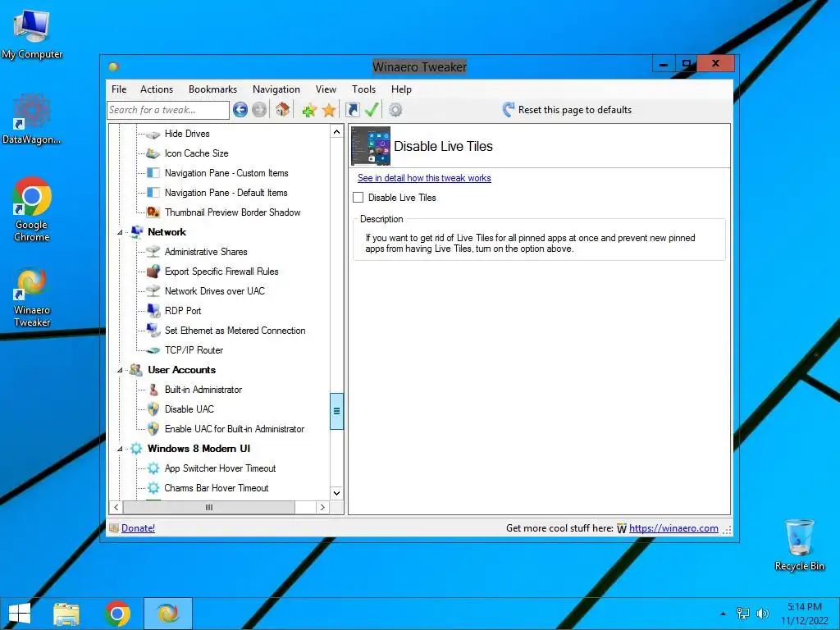Click the create shortcut toolbar icon
840x630 pixels.
pyautogui.click(x=352, y=110)
